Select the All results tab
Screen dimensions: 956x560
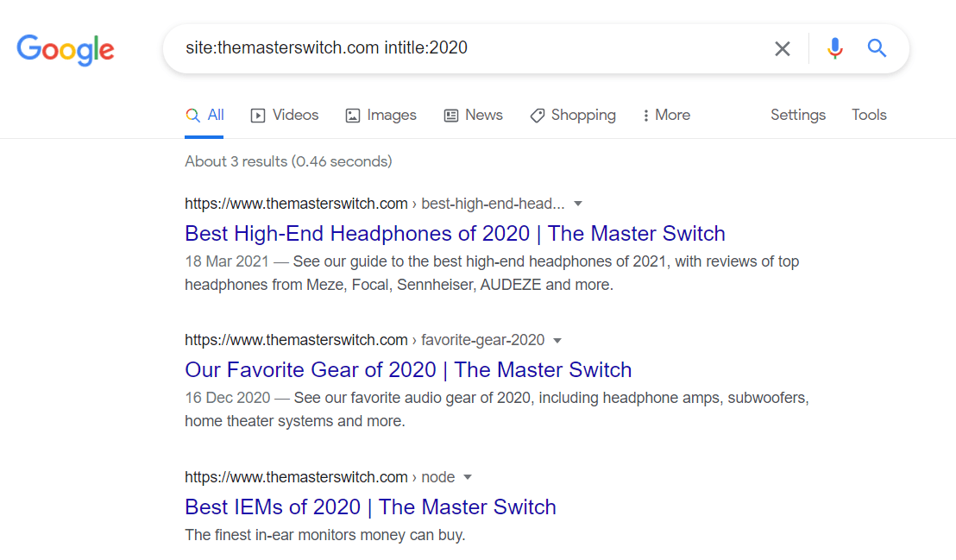tap(204, 115)
